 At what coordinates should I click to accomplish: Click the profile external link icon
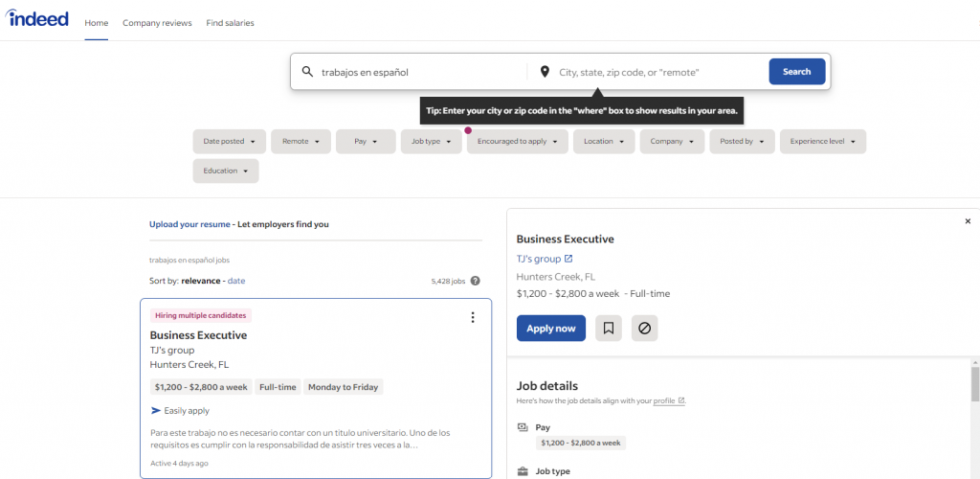pyautogui.click(x=681, y=401)
